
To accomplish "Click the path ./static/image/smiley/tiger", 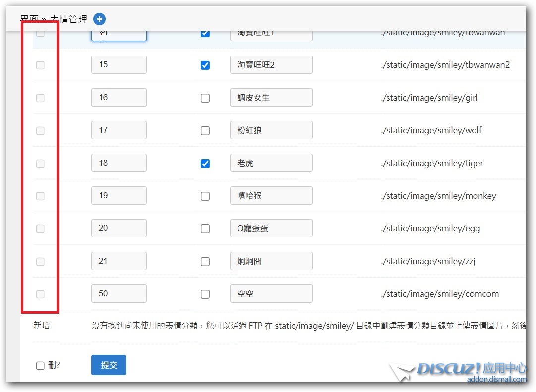I will (x=432, y=163).
